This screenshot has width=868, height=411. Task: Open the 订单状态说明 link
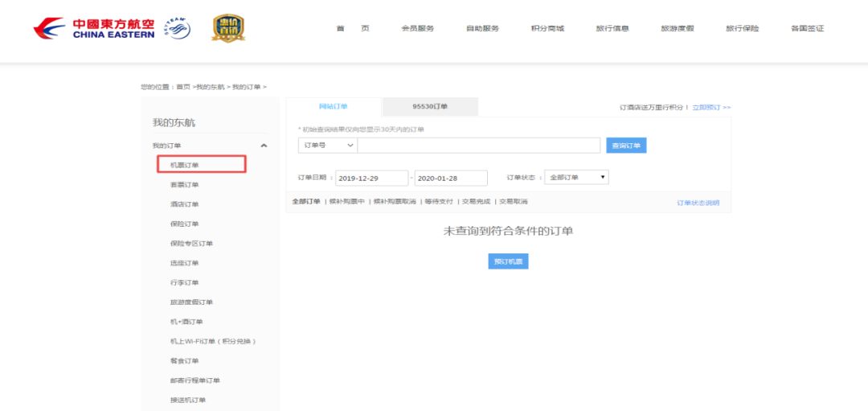coord(698,203)
